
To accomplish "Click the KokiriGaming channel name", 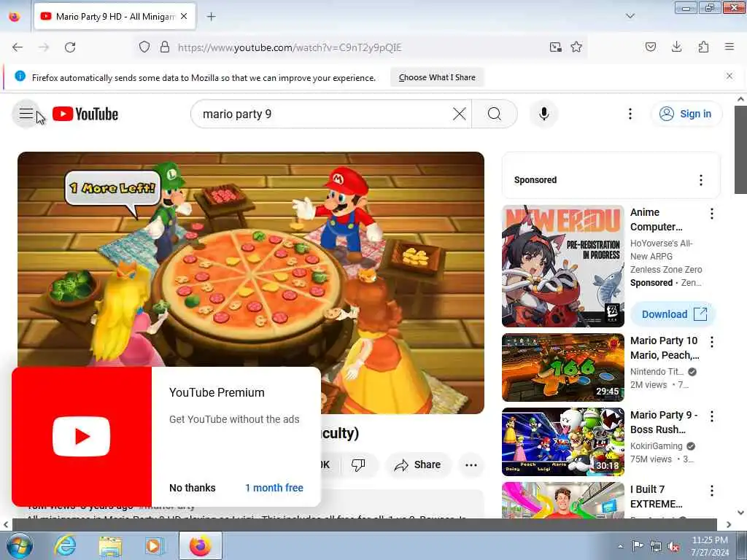I will pyautogui.click(x=656, y=446).
